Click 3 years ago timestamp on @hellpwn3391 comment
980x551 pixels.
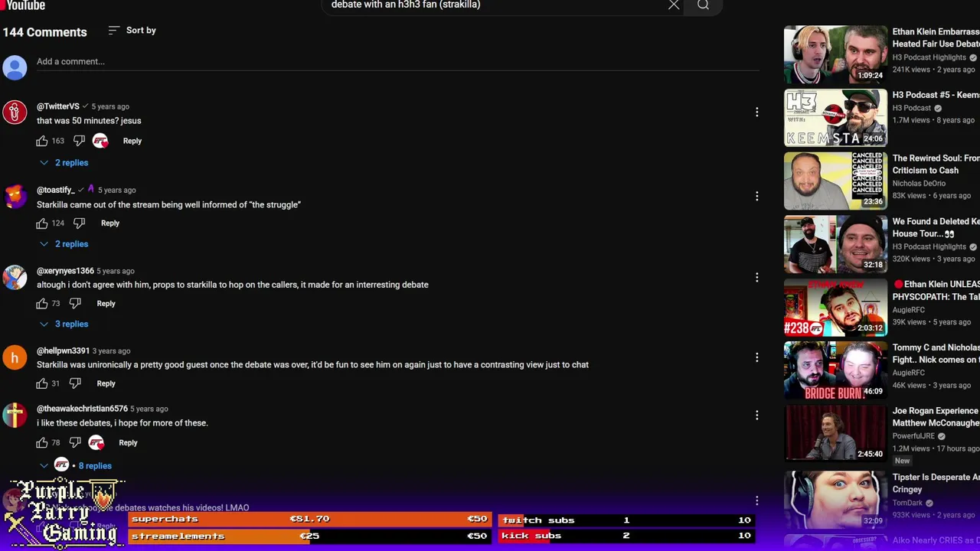111,351
